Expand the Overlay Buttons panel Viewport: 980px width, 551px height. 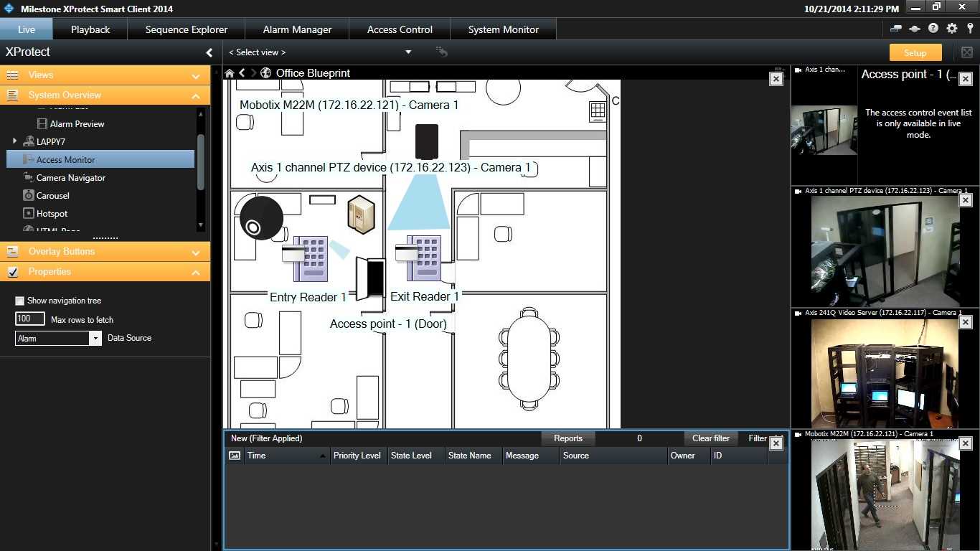(x=196, y=252)
